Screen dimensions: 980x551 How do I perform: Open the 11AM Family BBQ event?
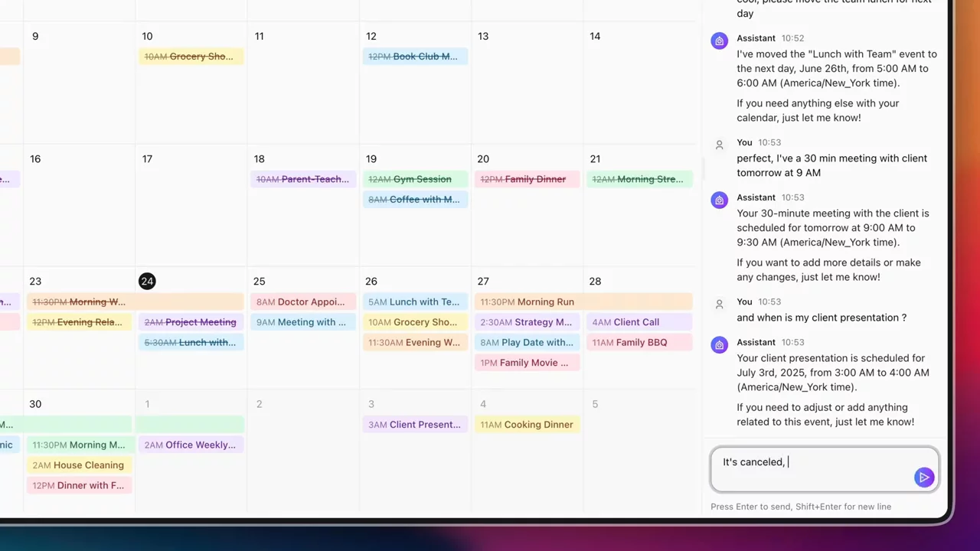[x=639, y=343]
